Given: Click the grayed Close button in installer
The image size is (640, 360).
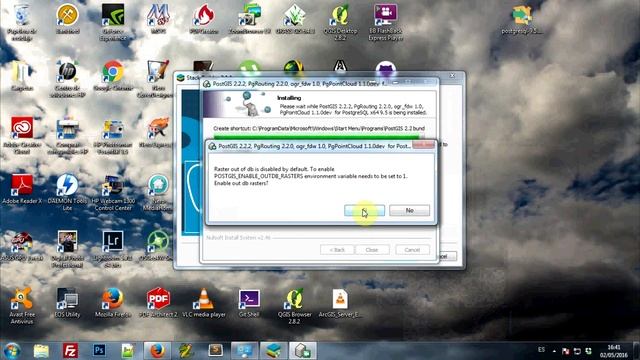Looking at the screenshot, I should click(x=372, y=249).
